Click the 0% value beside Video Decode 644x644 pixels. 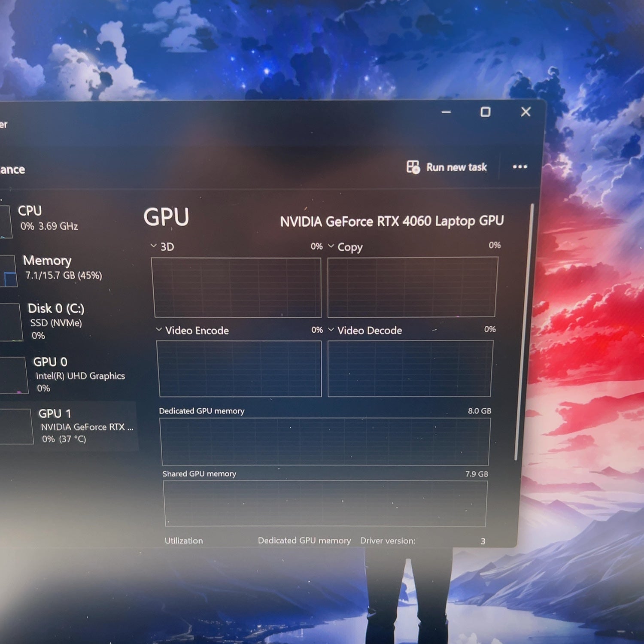490,329
